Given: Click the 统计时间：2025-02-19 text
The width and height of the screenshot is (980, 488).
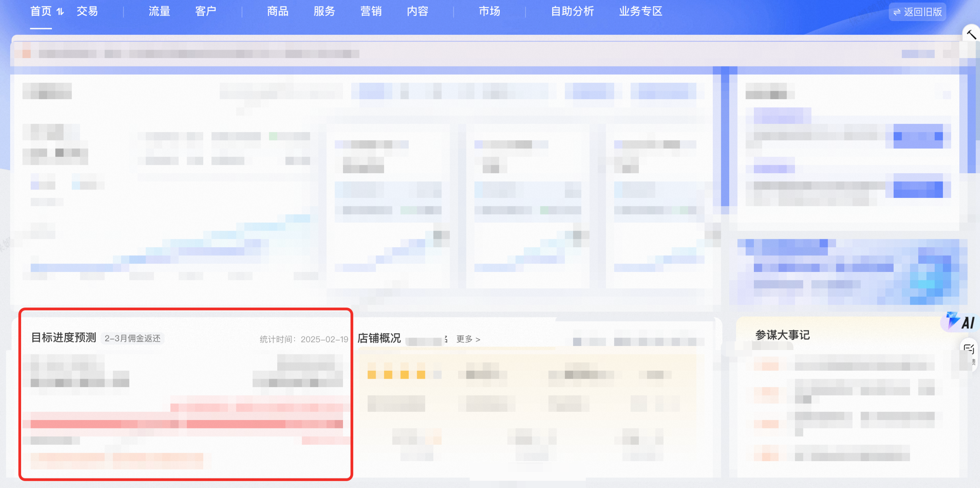Looking at the screenshot, I should [x=303, y=339].
